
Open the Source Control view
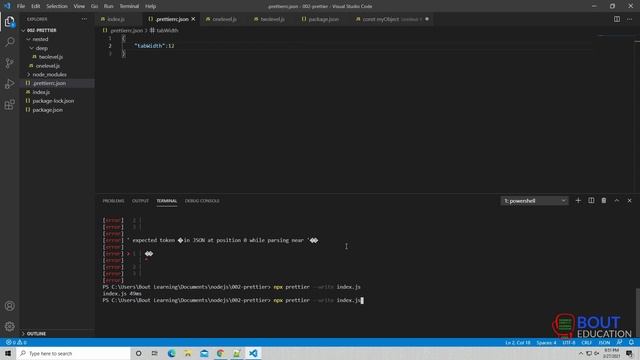click(x=9, y=63)
